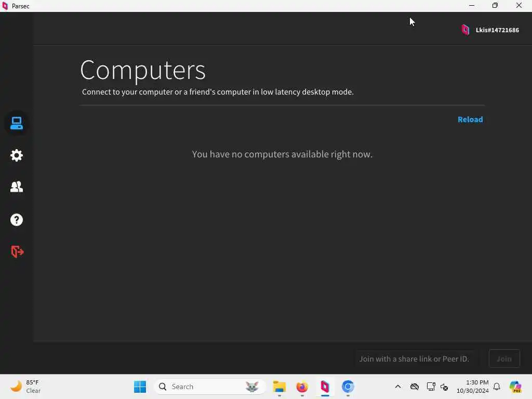Click the 'You have no computers available' message
This screenshot has width=532, height=399.
(x=282, y=154)
